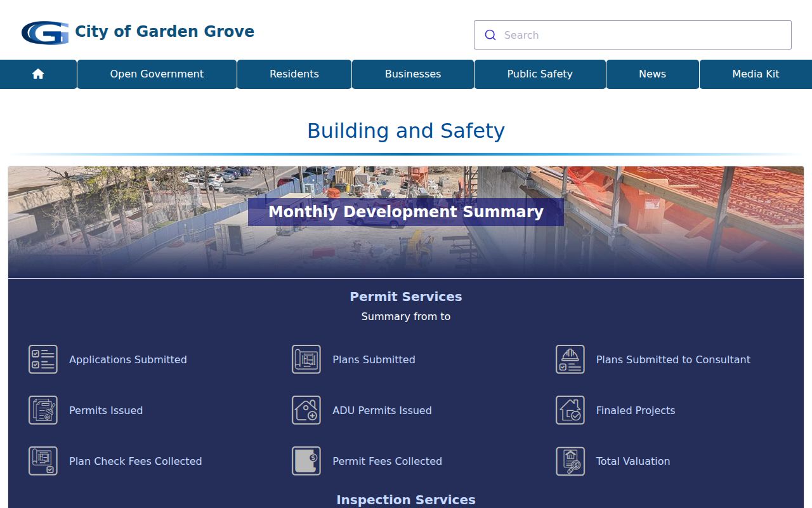This screenshot has height=508, width=812.
Task: Click the Permits Issued label
Action: click(106, 410)
